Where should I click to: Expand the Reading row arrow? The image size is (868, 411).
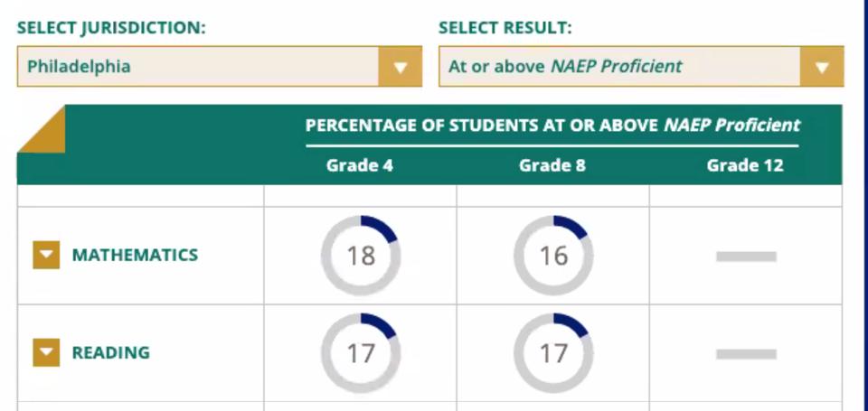click(x=46, y=352)
